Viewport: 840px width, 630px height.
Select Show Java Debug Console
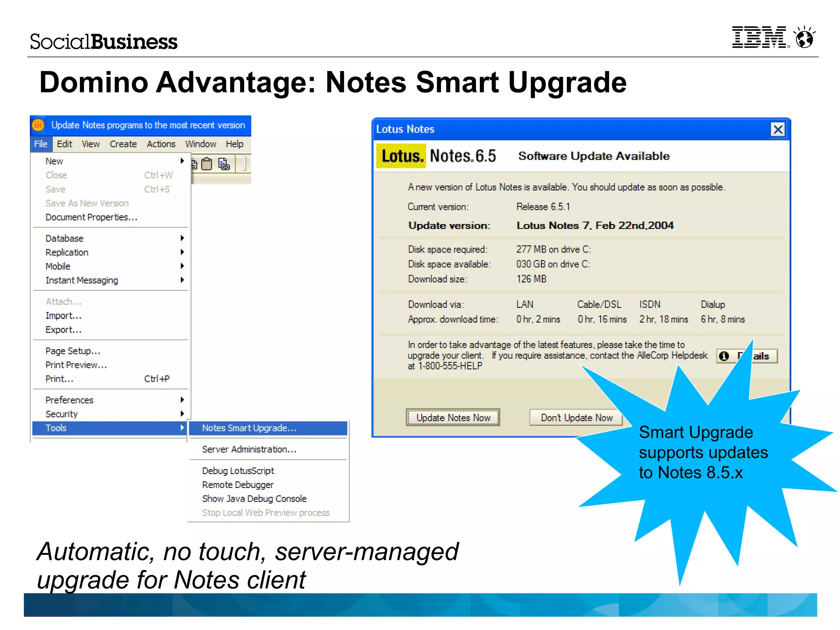268,499
